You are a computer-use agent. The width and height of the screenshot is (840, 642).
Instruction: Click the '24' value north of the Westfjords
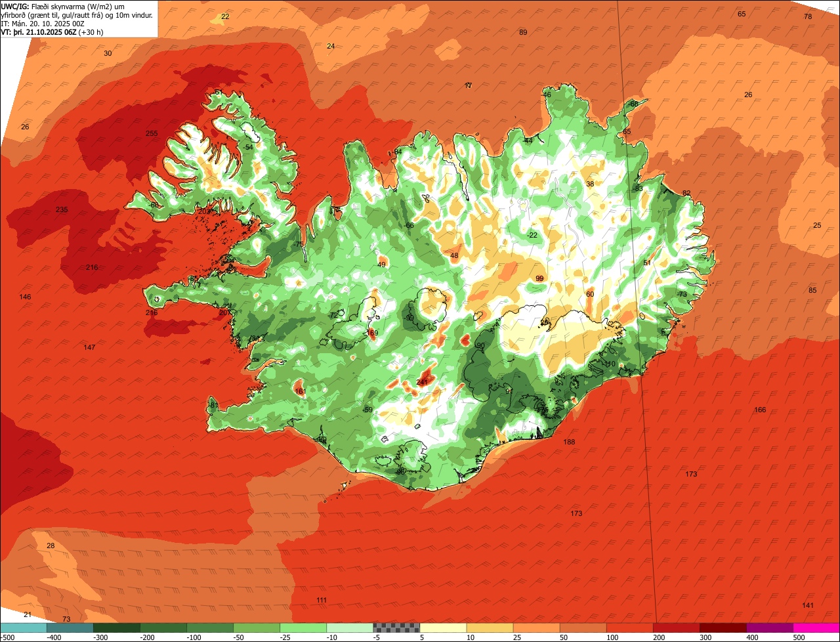[x=331, y=46]
